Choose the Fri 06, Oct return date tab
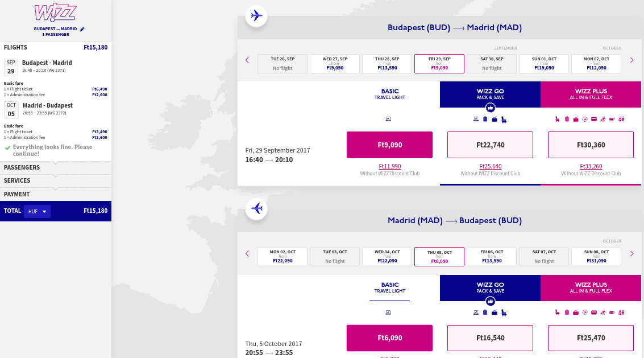The image size is (644, 358). [x=492, y=257]
